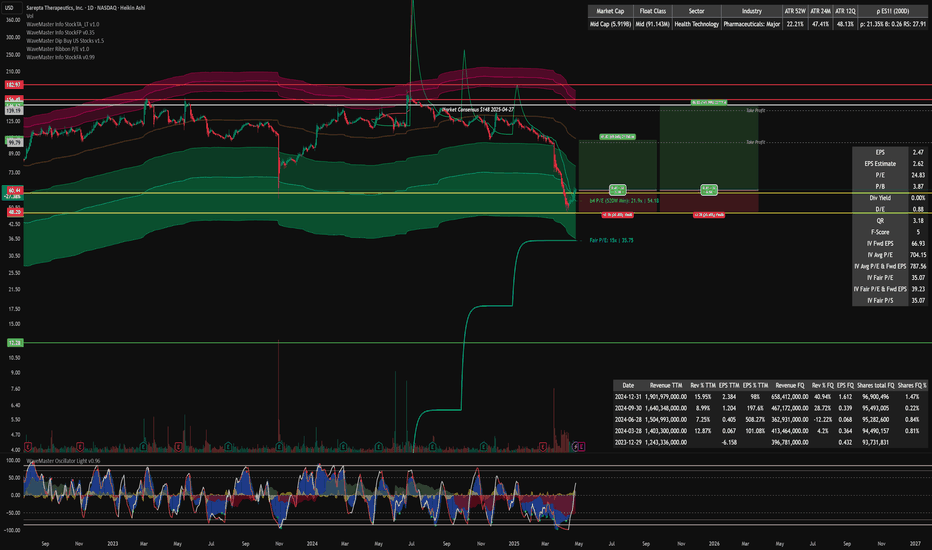
Task: Select WaveMaster Info StockFA indicator legend
Action: pyautogui.click(x=60, y=58)
